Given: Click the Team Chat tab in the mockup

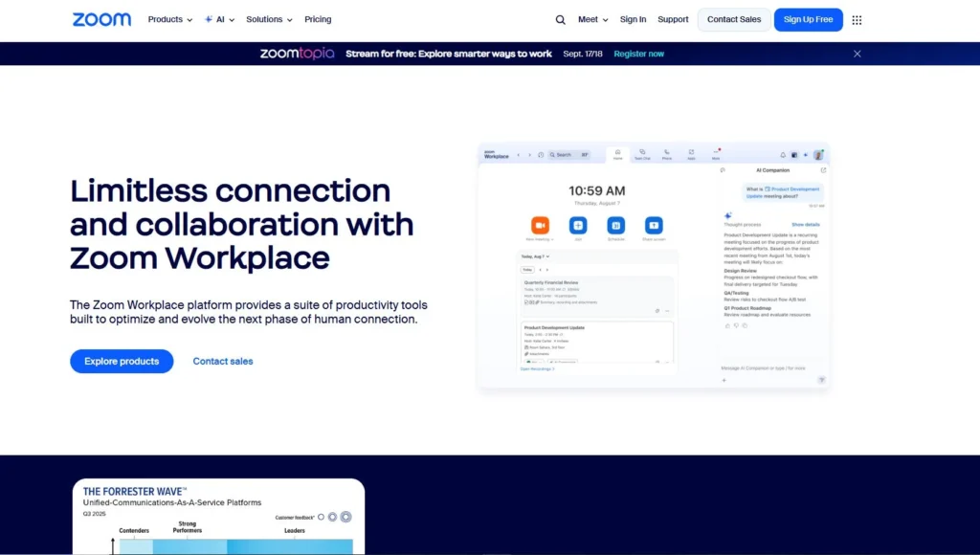Looking at the screenshot, I should (x=642, y=154).
